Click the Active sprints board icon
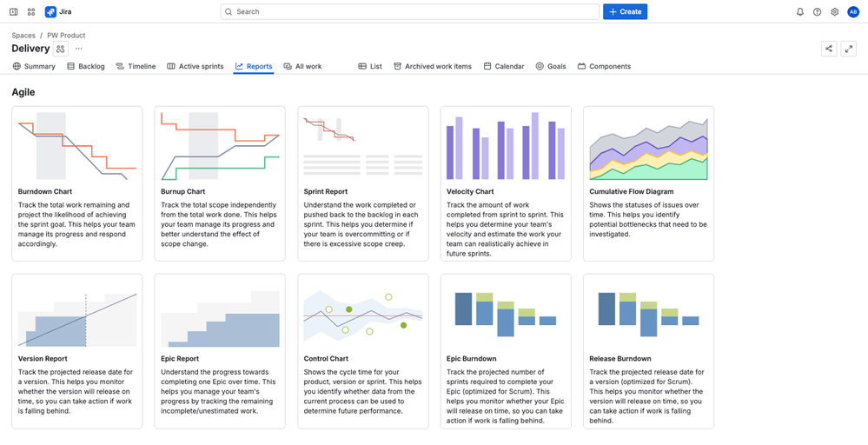868x445 pixels. pyautogui.click(x=171, y=66)
